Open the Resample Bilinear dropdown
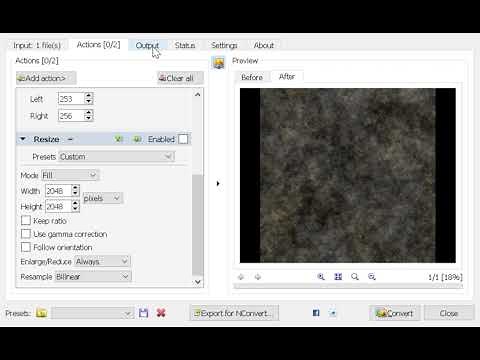The width and height of the screenshot is (480, 360). pyautogui.click(x=93, y=276)
